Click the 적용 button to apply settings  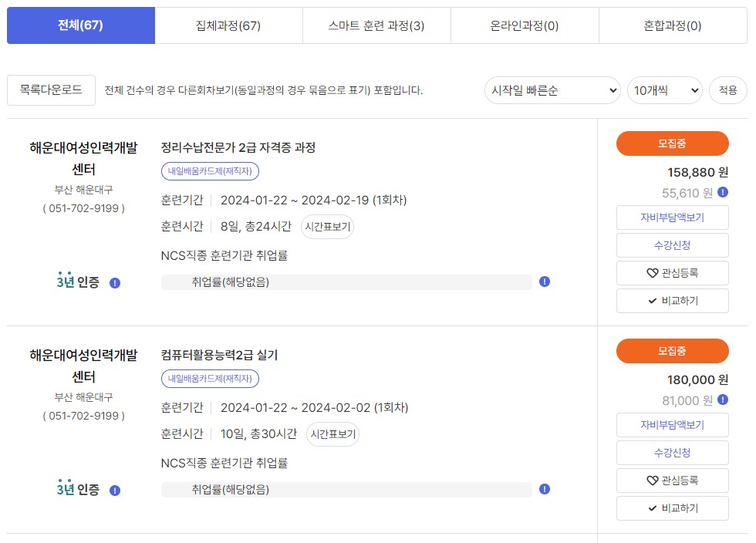click(x=727, y=90)
